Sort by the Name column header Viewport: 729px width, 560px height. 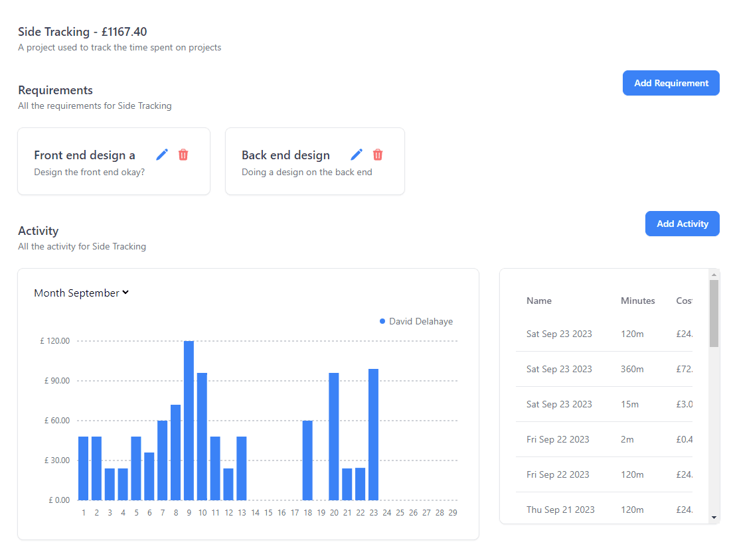(x=538, y=301)
